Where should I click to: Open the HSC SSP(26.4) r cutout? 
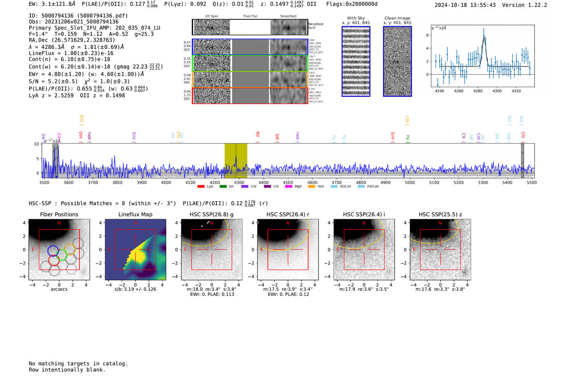pyautogui.click(x=288, y=250)
